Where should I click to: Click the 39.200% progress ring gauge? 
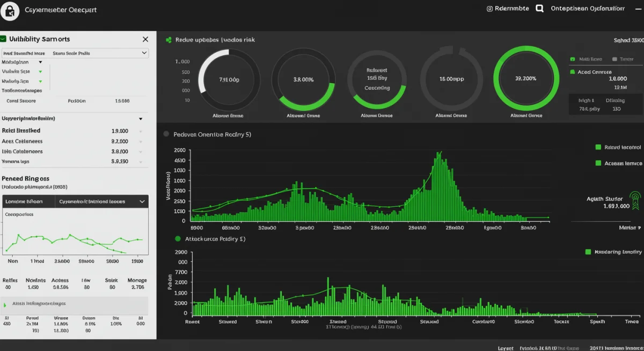(x=526, y=78)
